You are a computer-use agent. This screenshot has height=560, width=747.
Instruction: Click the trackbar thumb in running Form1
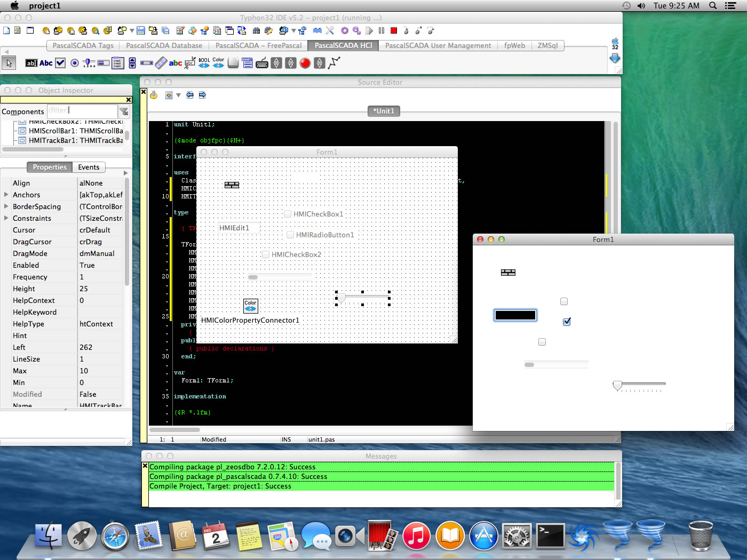coord(617,385)
